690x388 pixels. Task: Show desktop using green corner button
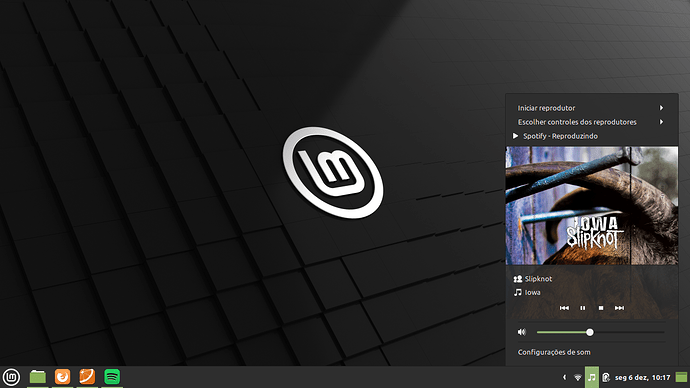(681, 377)
